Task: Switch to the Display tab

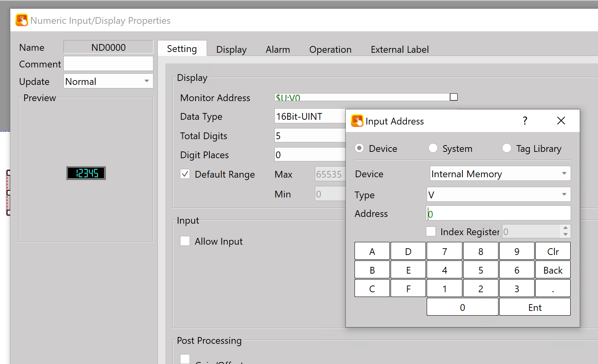Action: pyautogui.click(x=231, y=50)
